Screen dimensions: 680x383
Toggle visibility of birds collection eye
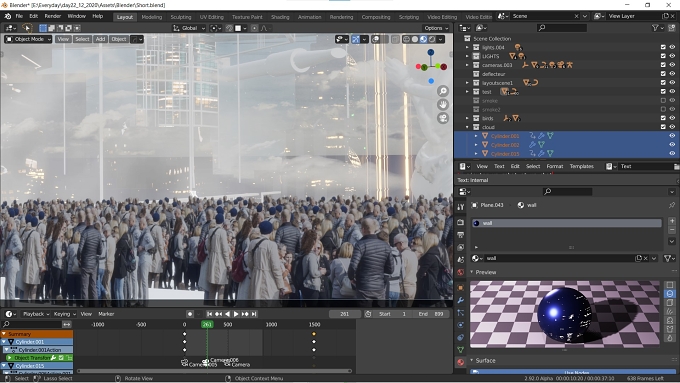[x=672, y=118]
